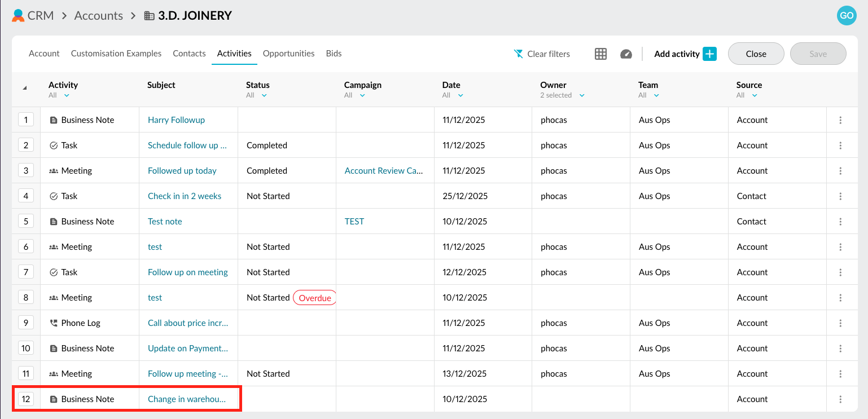
Task: Open the GO user avatar menu
Action: click(x=846, y=16)
